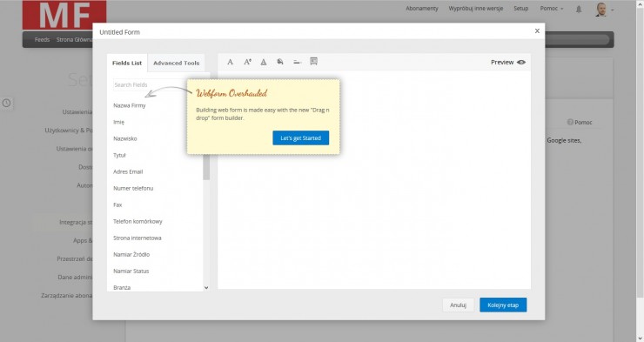Select the Tytuł field
Viewport: 644px width, 342px height.
(119, 155)
